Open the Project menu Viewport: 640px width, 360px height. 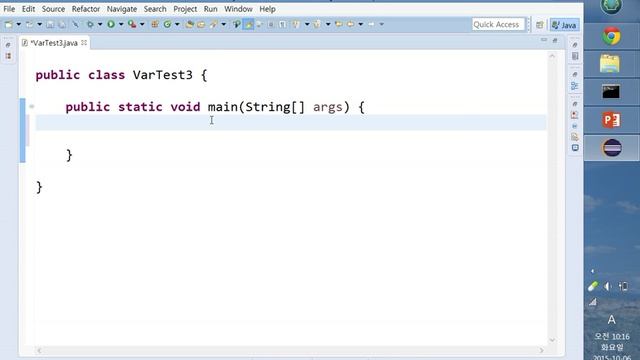(x=185, y=9)
